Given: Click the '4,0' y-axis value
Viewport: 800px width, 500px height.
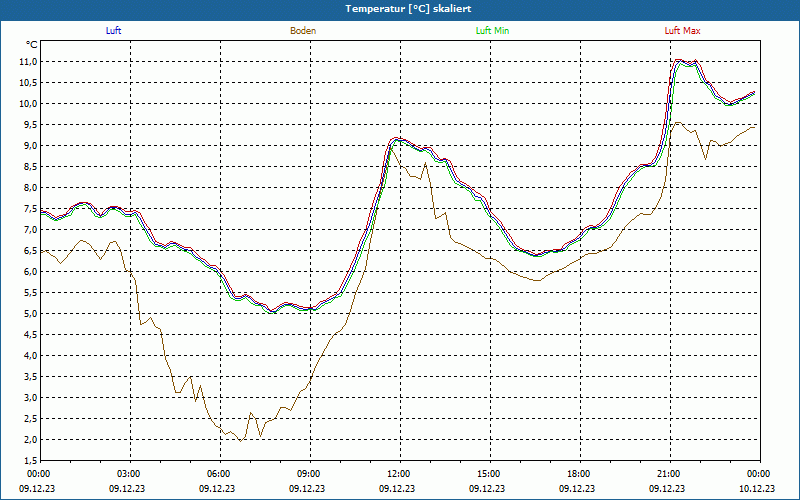Looking at the screenshot, I should point(30,356).
